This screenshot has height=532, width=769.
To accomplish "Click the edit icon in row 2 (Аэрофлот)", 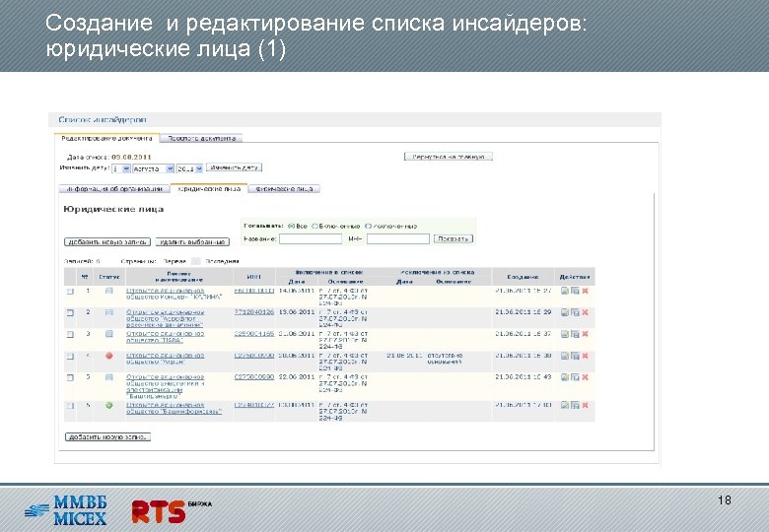I will pos(565,312).
